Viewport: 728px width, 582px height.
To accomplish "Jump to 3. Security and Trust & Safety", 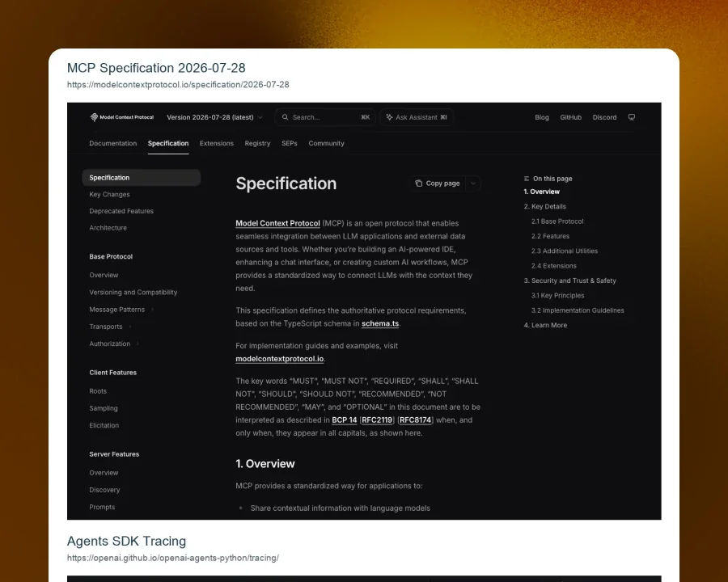I will [569, 280].
